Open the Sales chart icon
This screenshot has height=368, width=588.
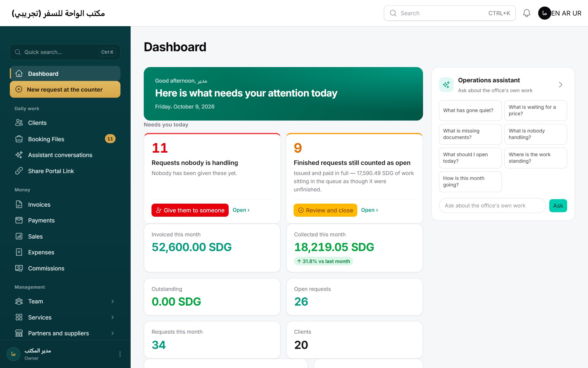(19, 236)
